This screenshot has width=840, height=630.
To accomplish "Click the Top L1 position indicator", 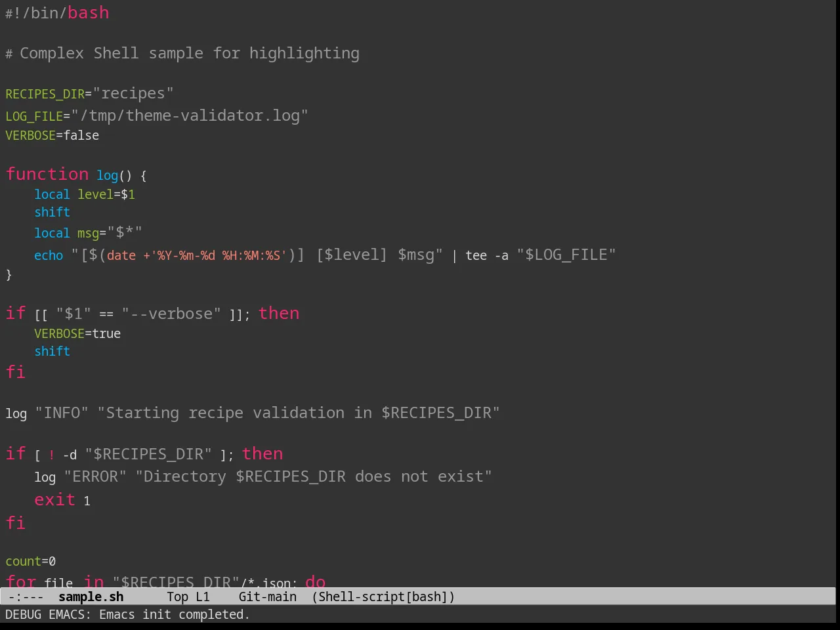I will click(188, 597).
